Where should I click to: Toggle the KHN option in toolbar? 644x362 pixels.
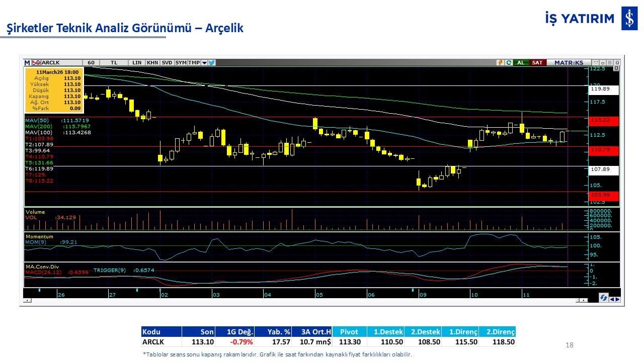152,63
